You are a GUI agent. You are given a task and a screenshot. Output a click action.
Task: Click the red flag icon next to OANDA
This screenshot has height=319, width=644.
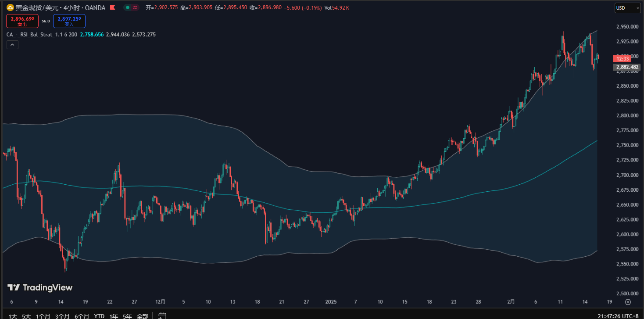click(113, 7)
